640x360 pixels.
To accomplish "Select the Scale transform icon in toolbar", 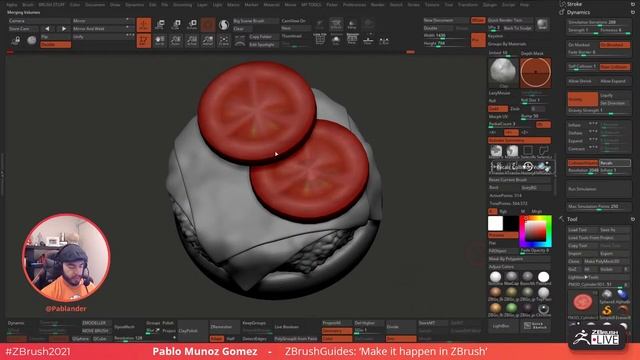I will [x=176, y=24].
